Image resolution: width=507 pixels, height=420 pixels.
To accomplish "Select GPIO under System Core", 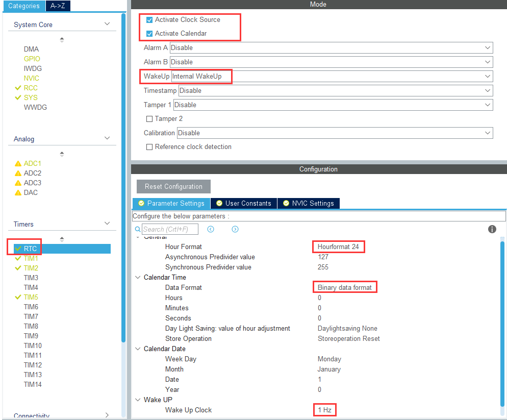I will (x=32, y=59).
